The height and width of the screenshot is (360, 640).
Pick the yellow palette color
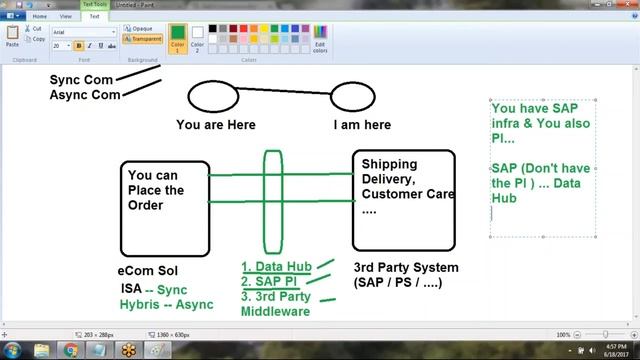(x=264, y=29)
